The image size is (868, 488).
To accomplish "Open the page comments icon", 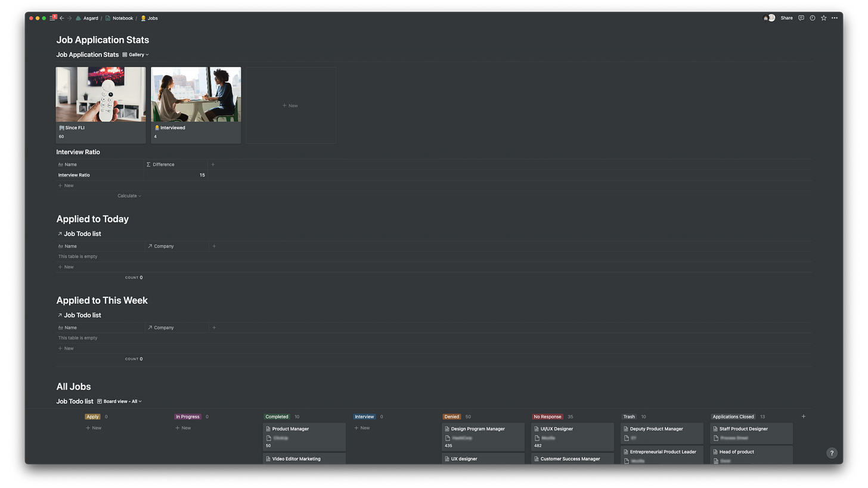I will [x=801, y=18].
